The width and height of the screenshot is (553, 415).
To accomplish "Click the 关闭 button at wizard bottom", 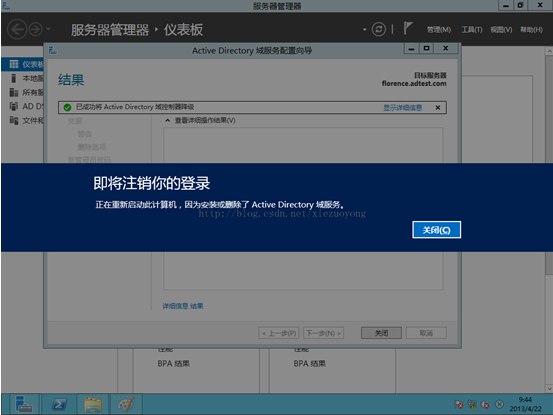I will point(381,333).
